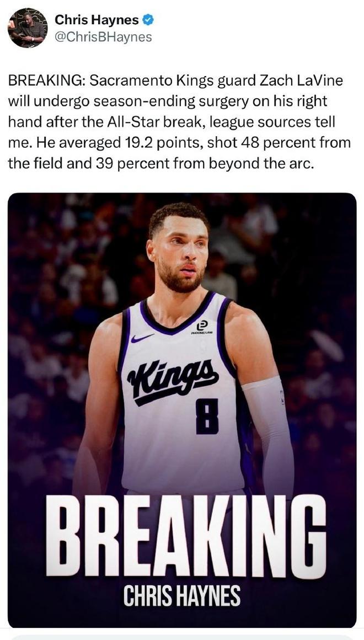Click the @ChrisBHaynes handle
Screen dimensions: 364x640
(103, 37)
